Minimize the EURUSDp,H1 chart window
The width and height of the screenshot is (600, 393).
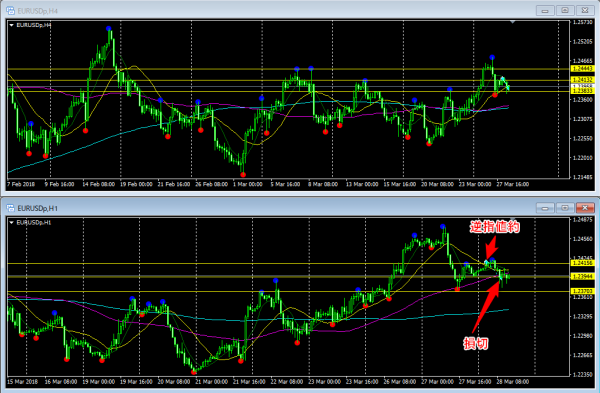click(545, 208)
